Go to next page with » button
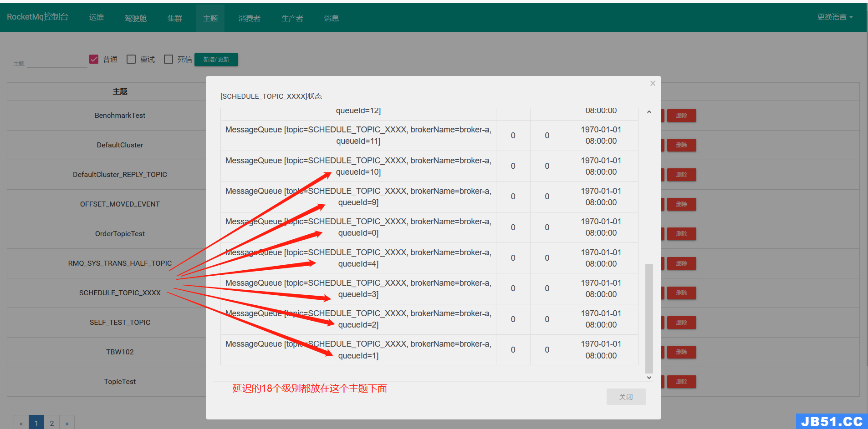 click(x=67, y=423)
